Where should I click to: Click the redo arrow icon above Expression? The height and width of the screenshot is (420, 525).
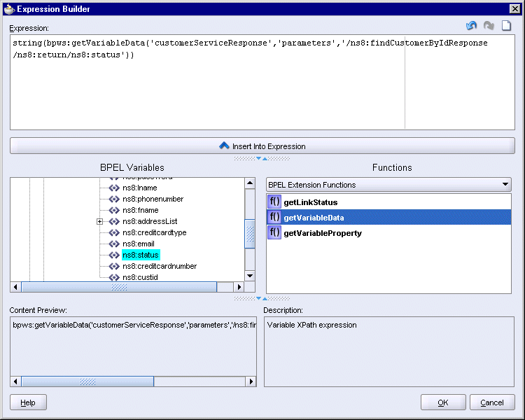point(489,25)
